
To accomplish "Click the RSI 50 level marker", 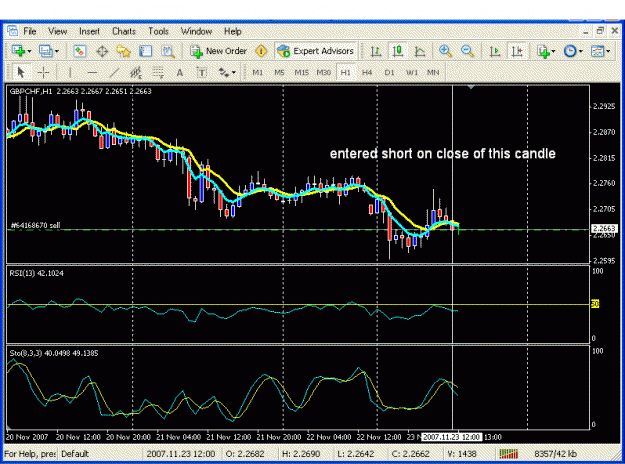I will pos(595,304).
